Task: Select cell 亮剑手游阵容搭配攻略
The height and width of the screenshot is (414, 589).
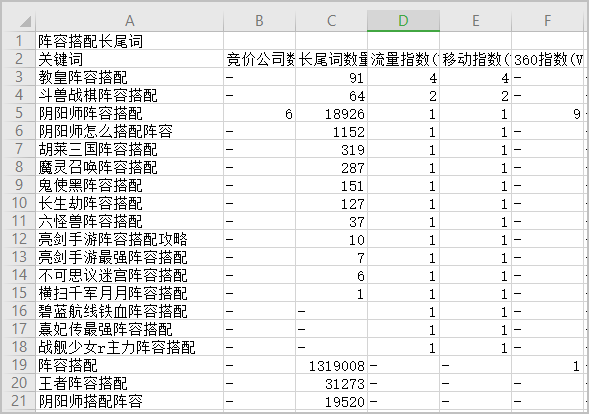Action: coord(130,239)
